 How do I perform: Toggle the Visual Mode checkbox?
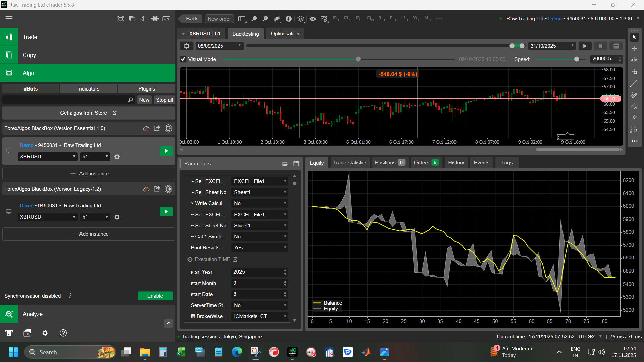(183, 59)
